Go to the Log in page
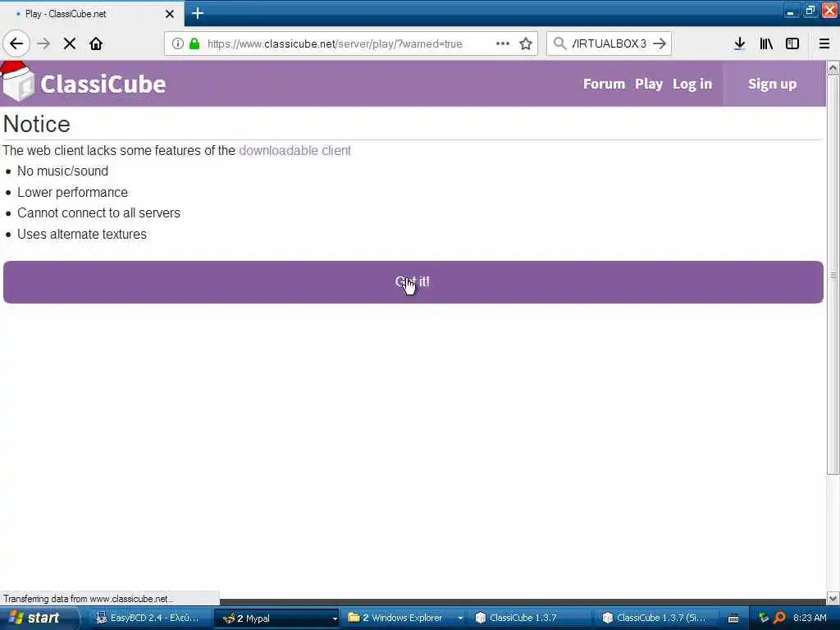840x630 pixels. (692, 84)
